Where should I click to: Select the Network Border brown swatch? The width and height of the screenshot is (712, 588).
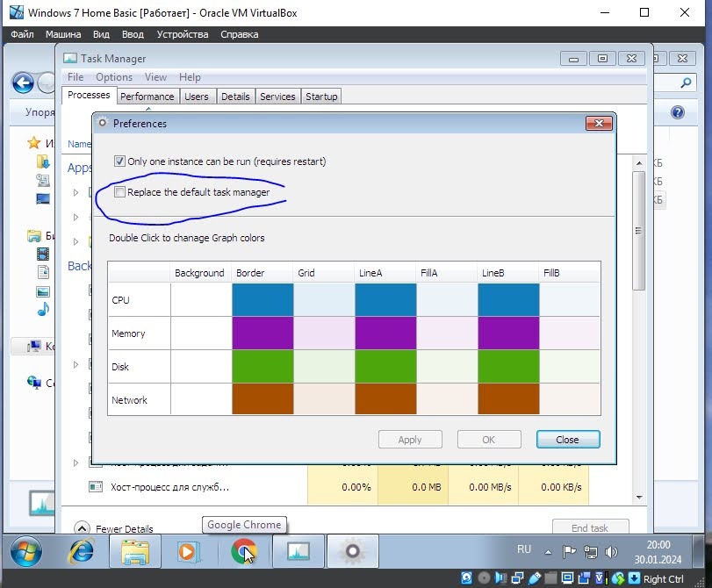coord(263,399)
